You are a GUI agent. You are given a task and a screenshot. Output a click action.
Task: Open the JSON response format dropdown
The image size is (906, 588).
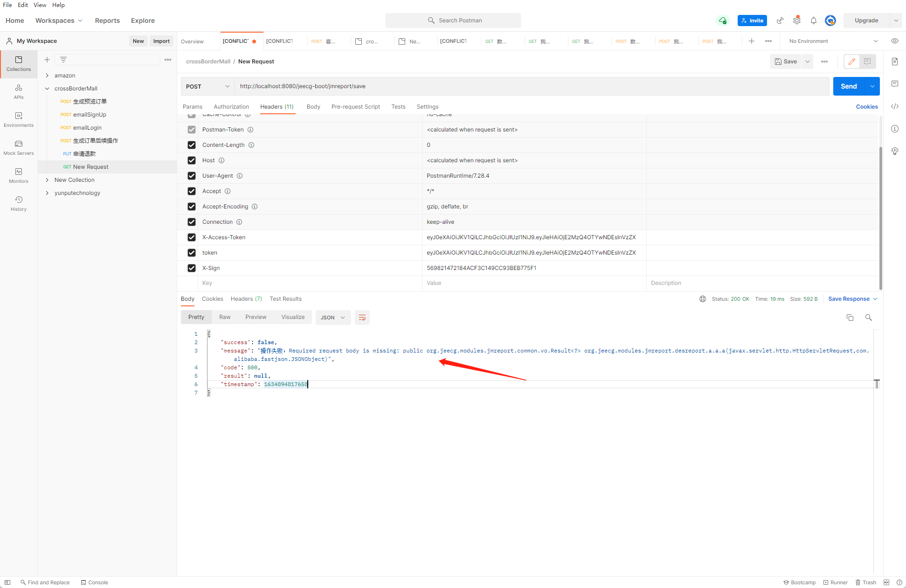click(x=333, y=318)
